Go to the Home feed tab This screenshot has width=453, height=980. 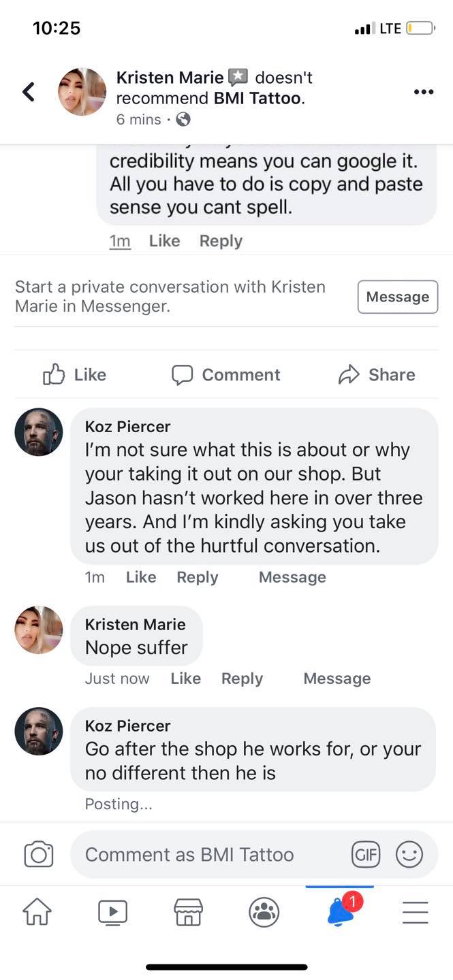pos(37,911)
